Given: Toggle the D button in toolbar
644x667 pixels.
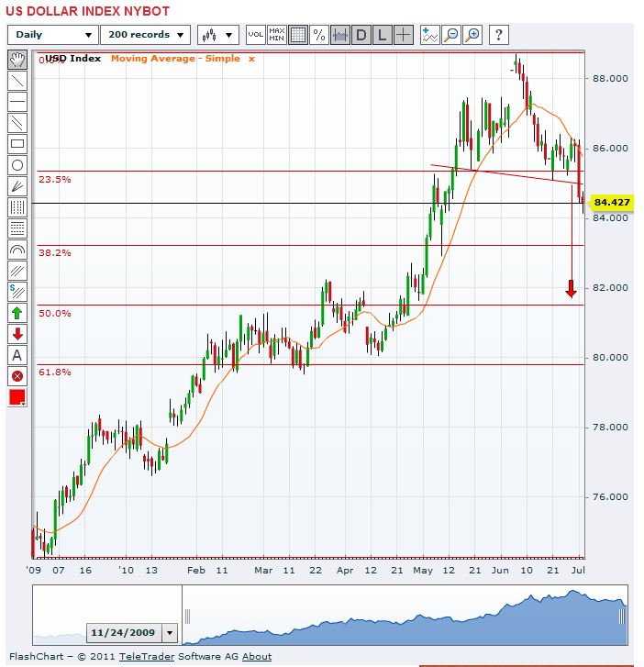Looking at the screenshot, I should pos(361,35).
